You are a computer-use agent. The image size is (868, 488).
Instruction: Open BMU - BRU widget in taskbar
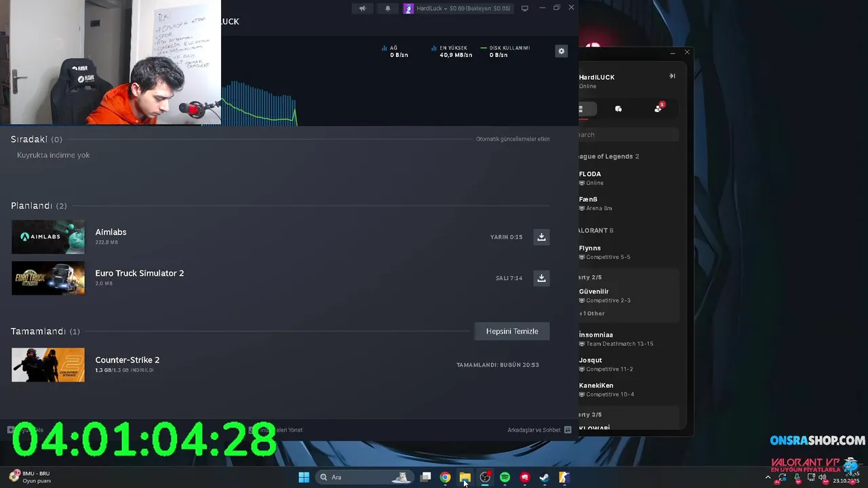pyautogui.click(x=31, y=477)
